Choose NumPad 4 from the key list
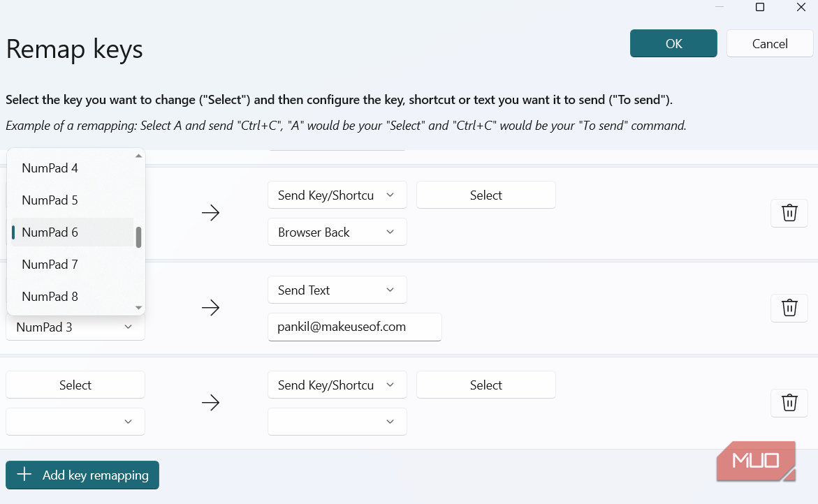Image resolution: width=818 pixels, height=504 pixels. [73, 168]
